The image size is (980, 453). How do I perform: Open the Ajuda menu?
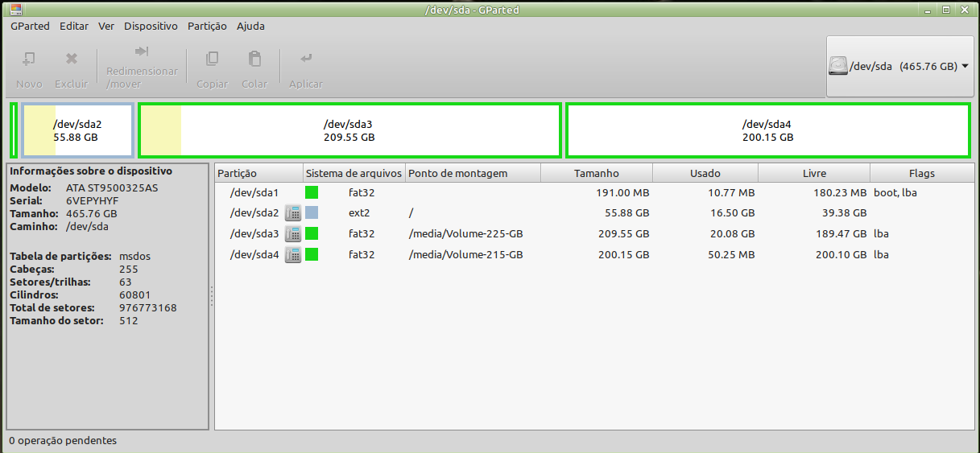tap(250, 26)
